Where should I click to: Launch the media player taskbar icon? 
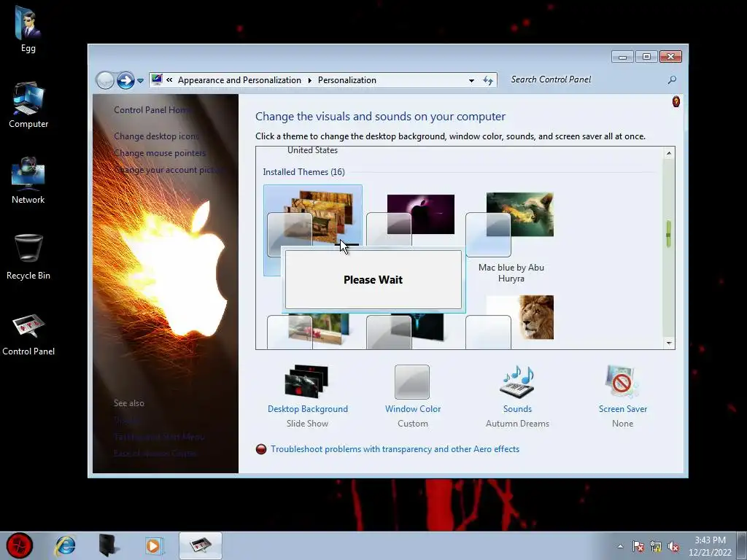[154, 545]
